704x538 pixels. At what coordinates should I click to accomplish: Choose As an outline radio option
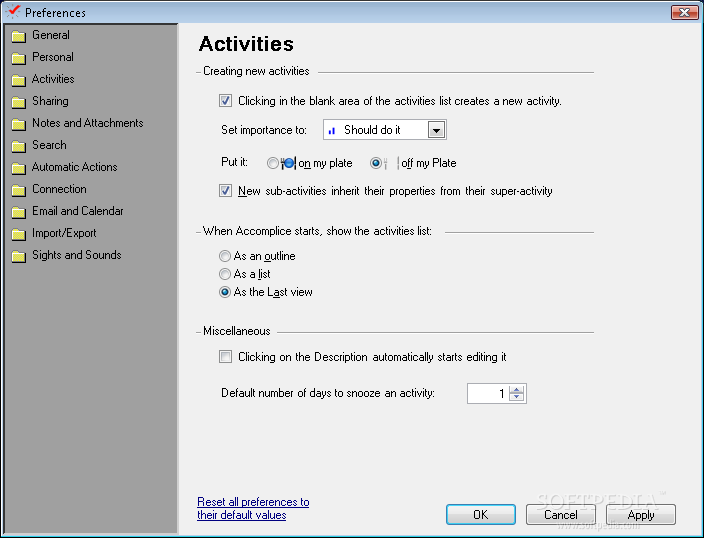tap(224, 256)
